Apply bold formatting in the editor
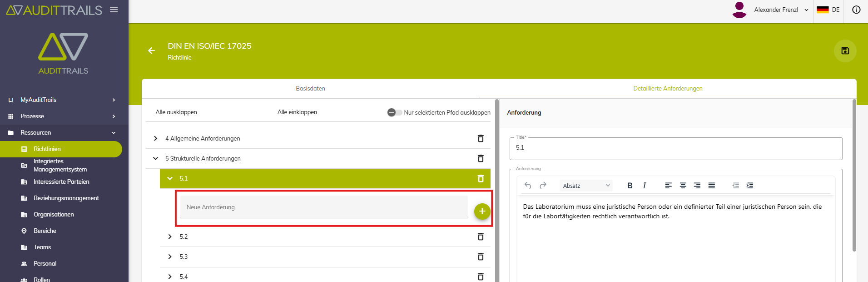 coord(630,185)
